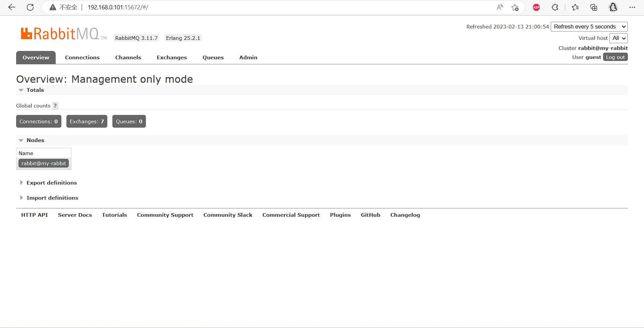This screenshot has height=328, width=644.
Task: Show help for Global counts
Action: (x=55, y=106)
